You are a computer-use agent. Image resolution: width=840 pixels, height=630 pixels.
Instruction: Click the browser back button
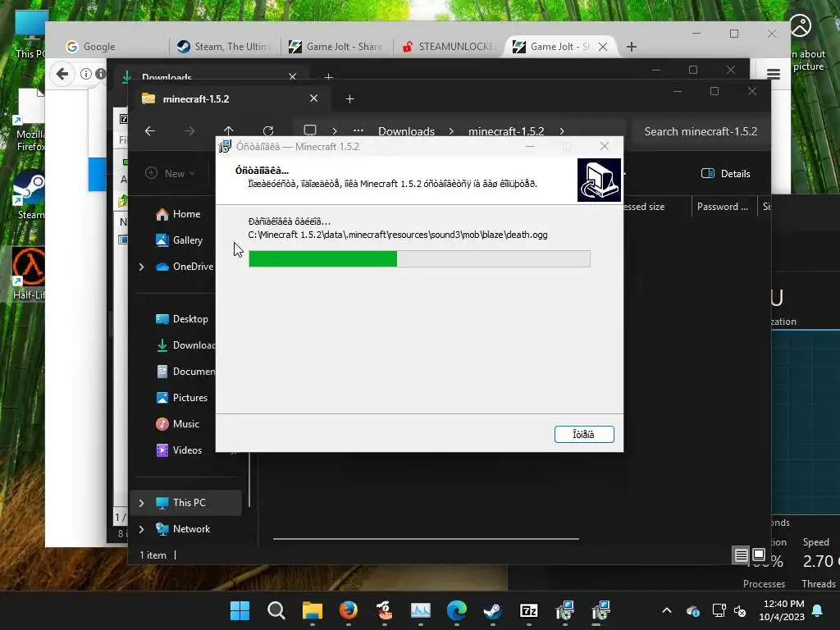click(62, 73)
